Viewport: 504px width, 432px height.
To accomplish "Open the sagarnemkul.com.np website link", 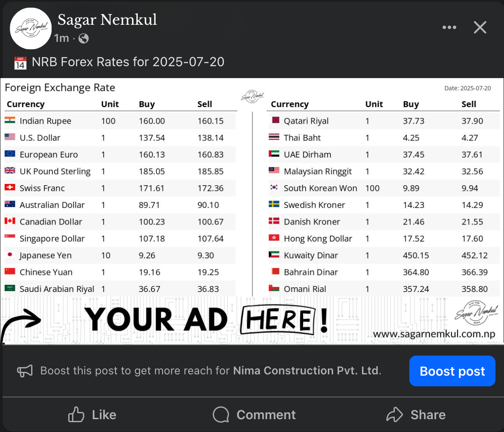I will 434,335.
